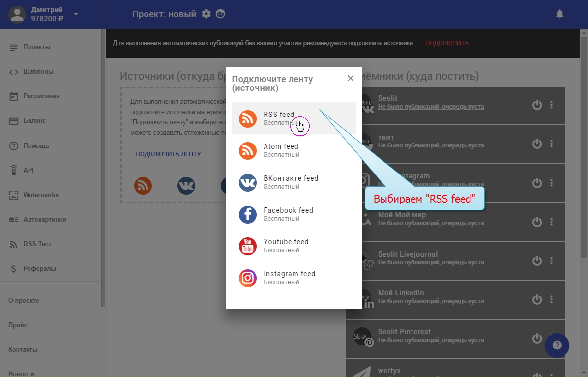Open the notifications bell
588x377 pixels.
pos(559,14)
